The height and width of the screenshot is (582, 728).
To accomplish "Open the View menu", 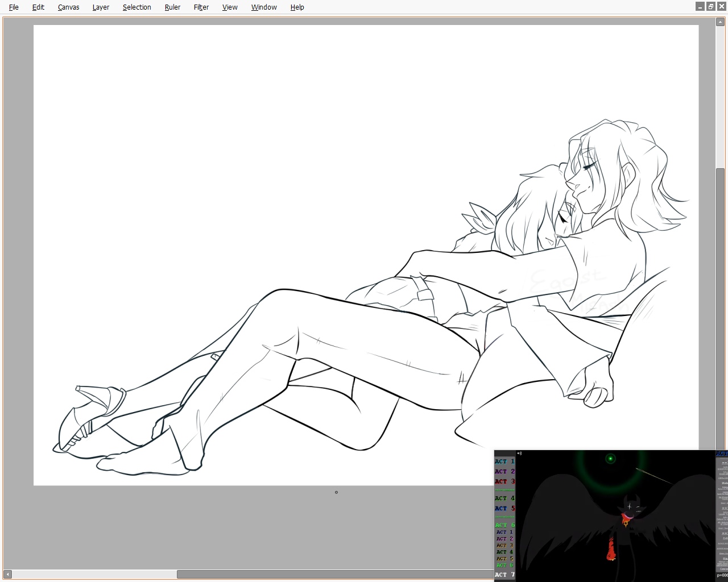I will pos(230,7).
